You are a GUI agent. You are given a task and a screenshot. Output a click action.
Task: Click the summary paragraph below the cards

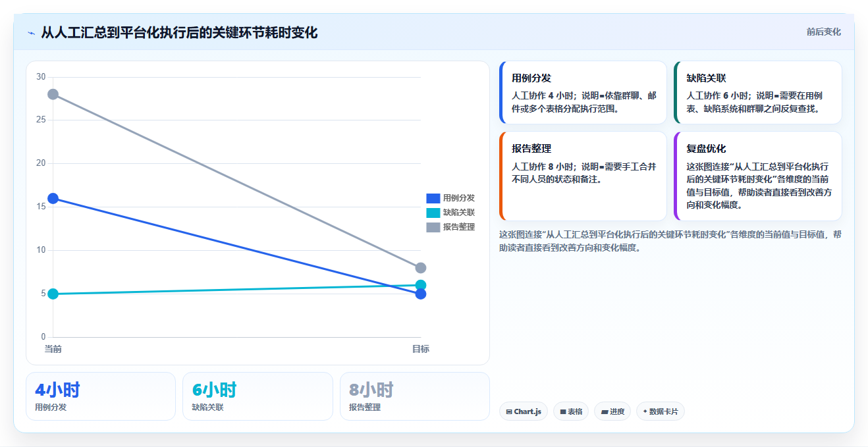point(670,241)
